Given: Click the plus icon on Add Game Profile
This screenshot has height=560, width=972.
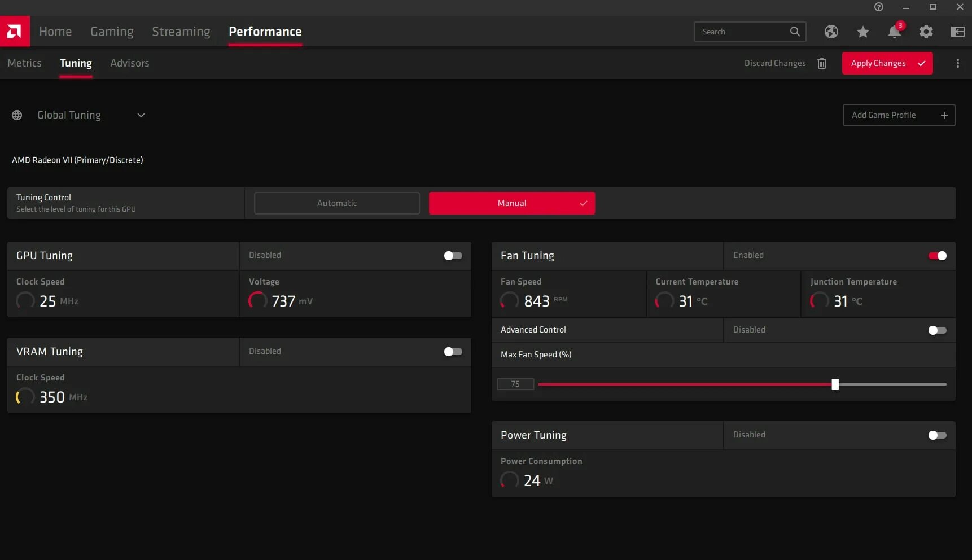Looking at the screenshot, I should tap(944, 115).
